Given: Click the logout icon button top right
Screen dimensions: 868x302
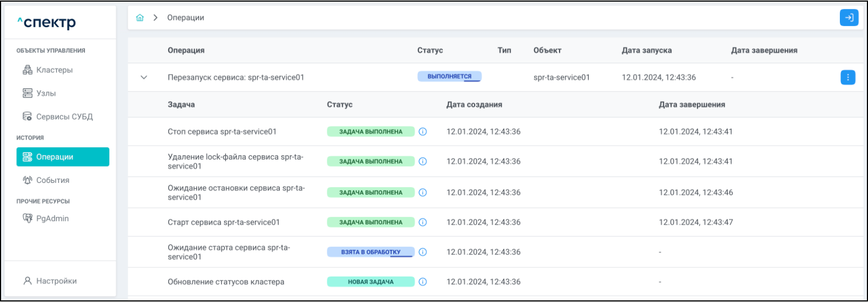Looking at the screenshot, I should (x=849, y=18).
